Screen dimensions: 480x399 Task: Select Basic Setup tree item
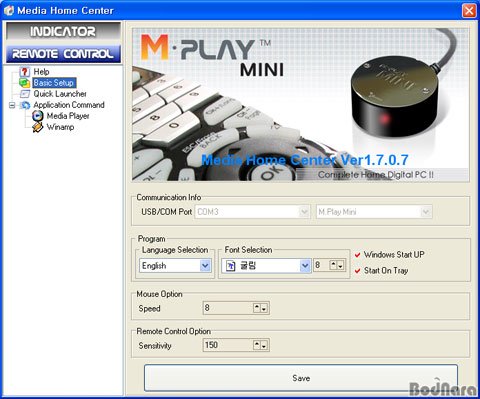pyautogui.click(x=54, y=83)
